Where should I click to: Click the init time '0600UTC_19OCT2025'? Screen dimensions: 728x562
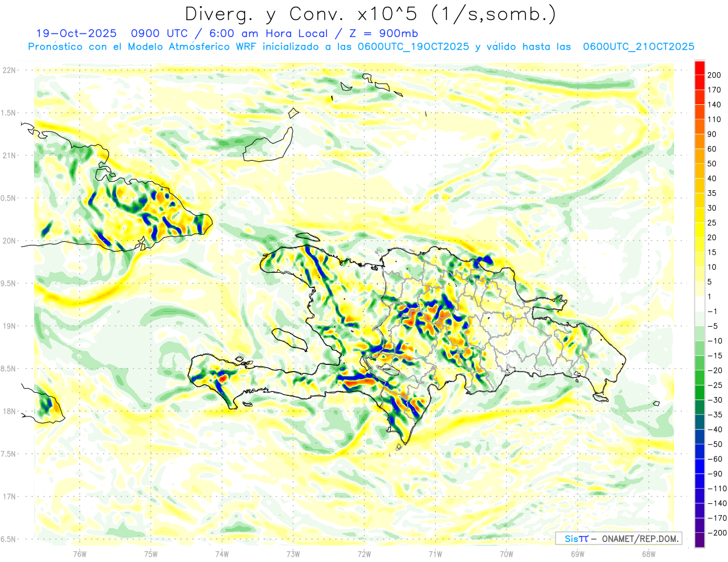point(413,47)
